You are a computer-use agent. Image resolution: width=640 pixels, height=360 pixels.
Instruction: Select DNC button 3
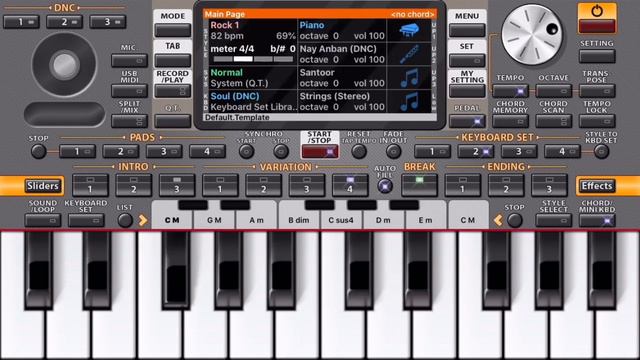108,22
